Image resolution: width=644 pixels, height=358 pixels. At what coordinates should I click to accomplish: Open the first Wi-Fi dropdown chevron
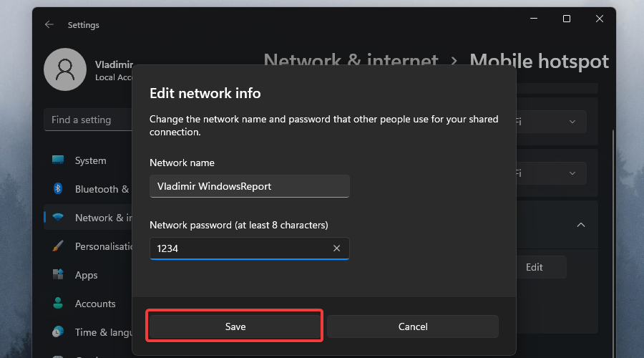(x=572, y=122)
